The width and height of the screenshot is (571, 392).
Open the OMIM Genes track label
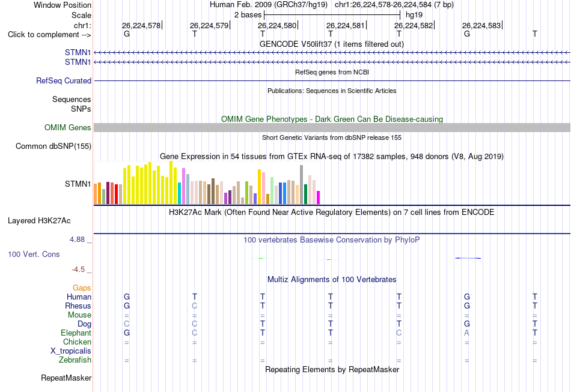point(68,128)
